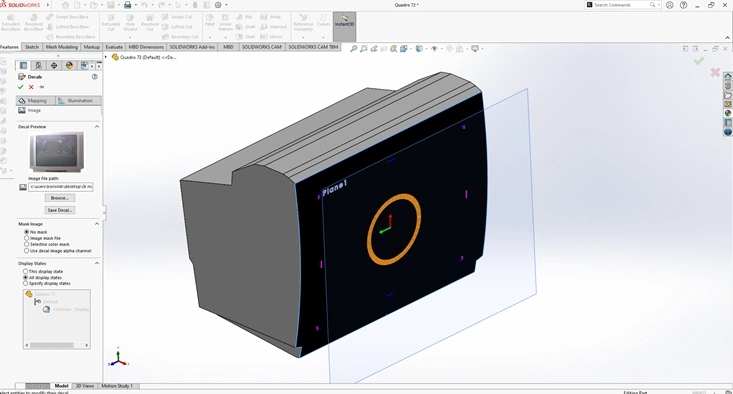The width and height of the screenshot is (733, 394).
Task: Accept the decal with green checkmark
Action: coord(21,87)
